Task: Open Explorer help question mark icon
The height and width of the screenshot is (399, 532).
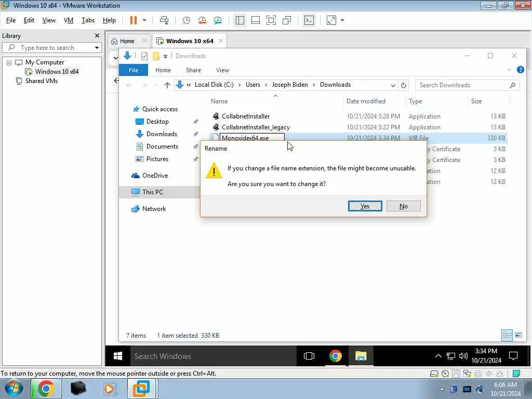Action: coord(520,70)
